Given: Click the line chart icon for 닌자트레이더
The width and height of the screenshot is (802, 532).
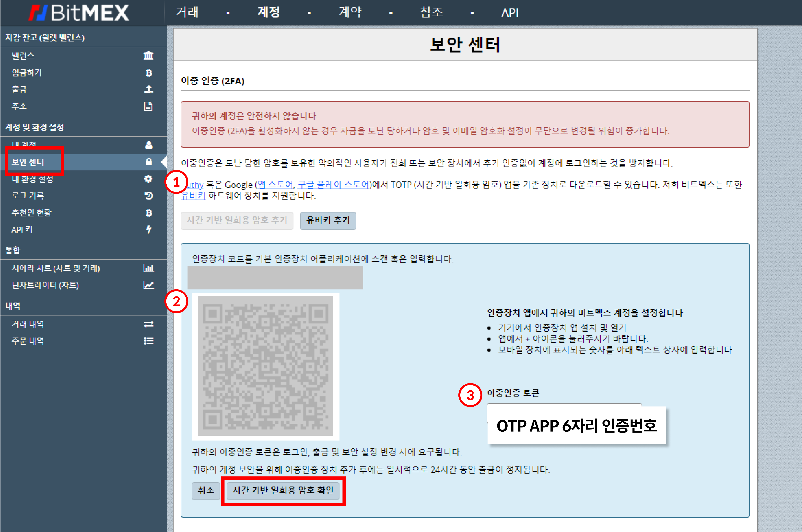Looking at the screenshot, I should (x=149, y=285).
